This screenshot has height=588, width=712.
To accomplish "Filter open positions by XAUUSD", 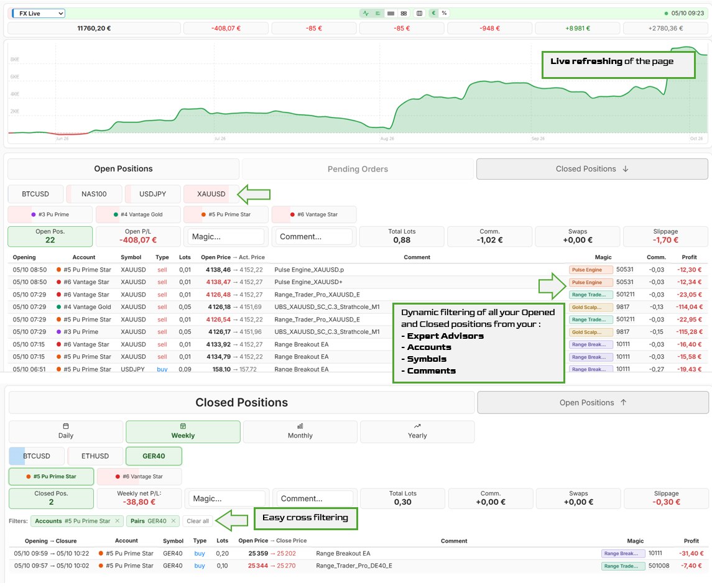I will (211, 194).
